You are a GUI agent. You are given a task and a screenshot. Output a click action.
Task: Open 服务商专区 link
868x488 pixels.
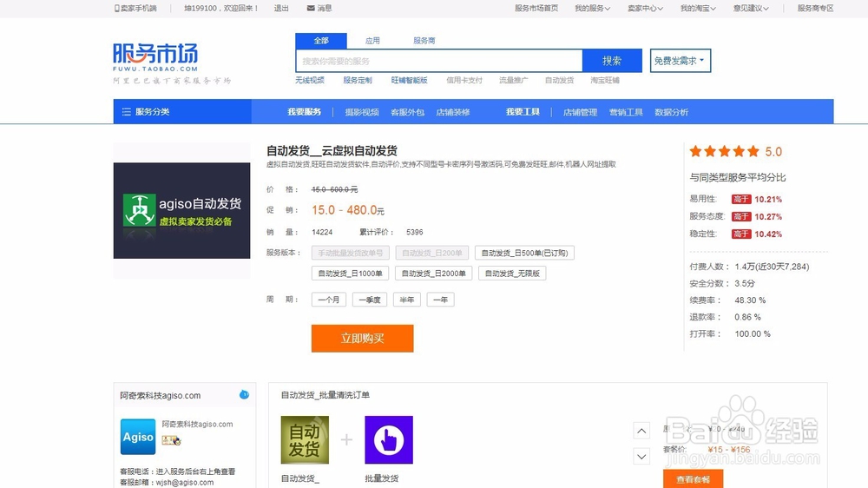[x=815, y=9]
